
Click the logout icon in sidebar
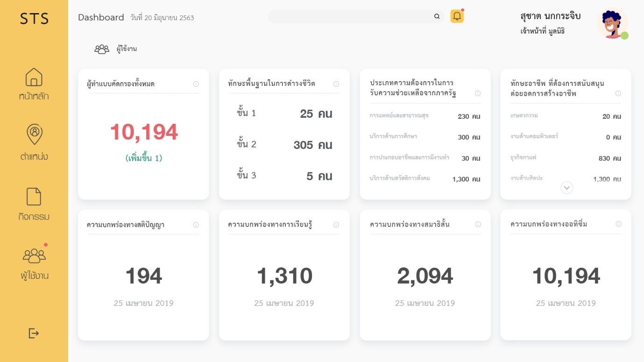point(34,333)
